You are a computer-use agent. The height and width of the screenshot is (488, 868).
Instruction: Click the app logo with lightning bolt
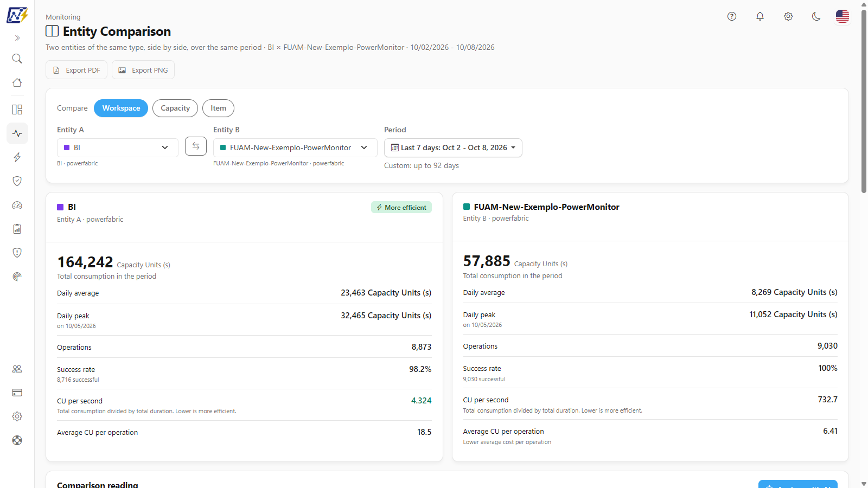click(17, 15)
